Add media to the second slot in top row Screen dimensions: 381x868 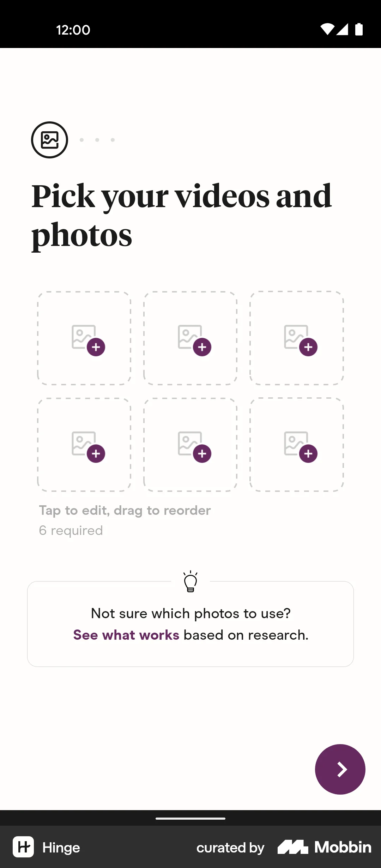pyautogui.click(x=190, y=338)
